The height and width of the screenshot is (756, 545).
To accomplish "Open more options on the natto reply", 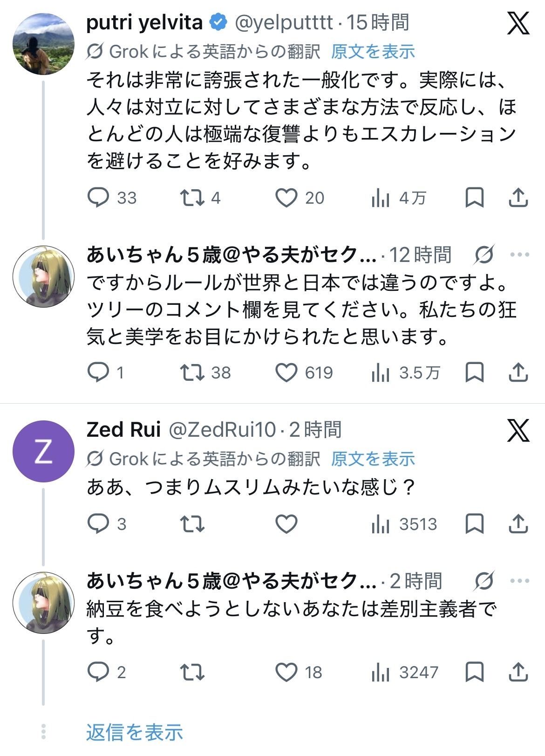I will tap(520, 581).
